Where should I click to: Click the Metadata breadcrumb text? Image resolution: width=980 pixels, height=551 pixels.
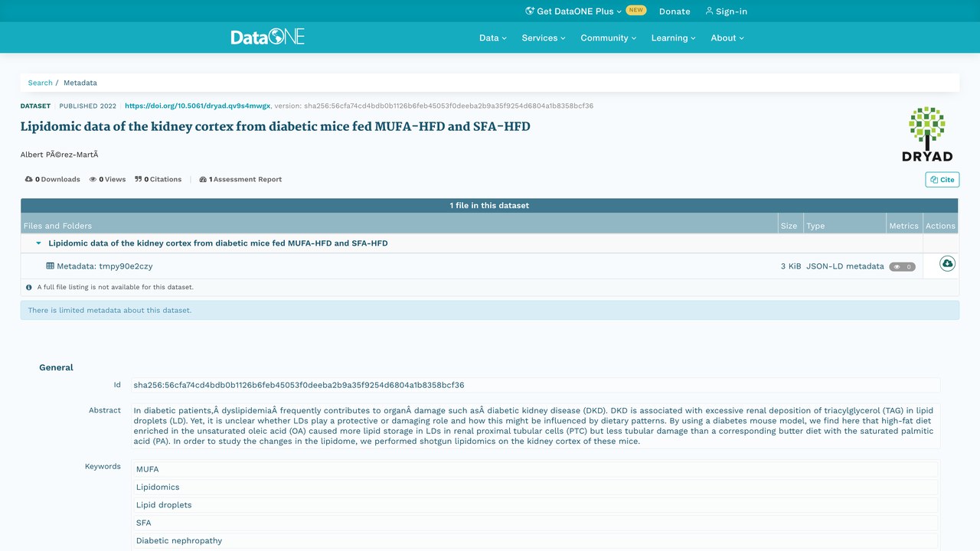pyautogui.click(x=80, y=83)
